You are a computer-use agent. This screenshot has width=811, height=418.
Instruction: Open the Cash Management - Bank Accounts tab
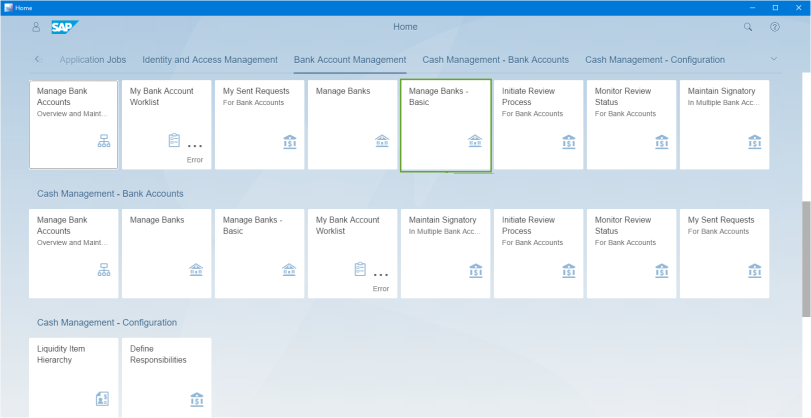point(495,60)
